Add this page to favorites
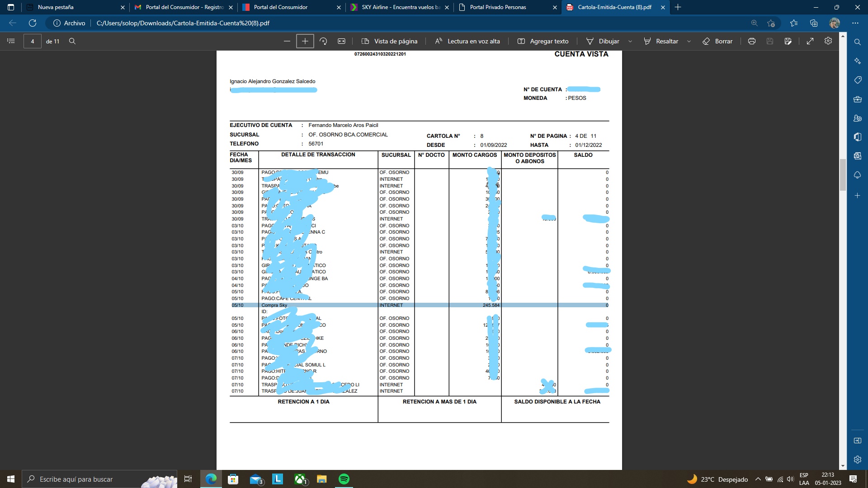The height and width of the screenshot is (488, 868). pos(771,23)
